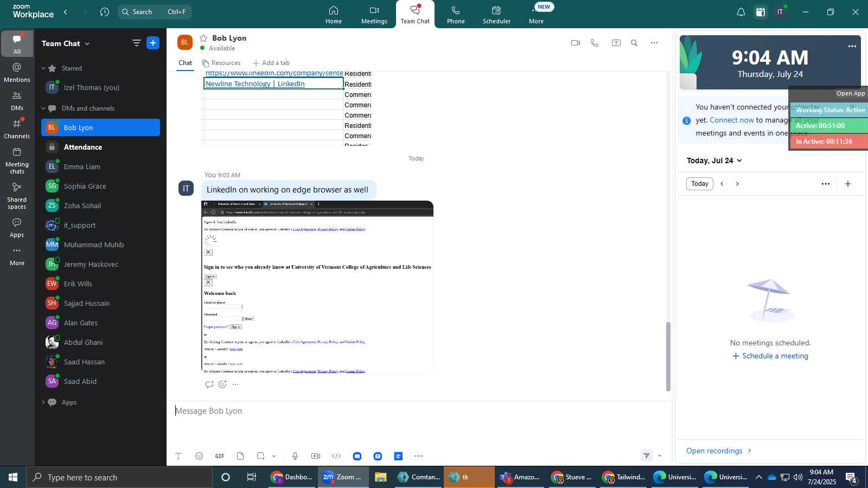Click the attach file icon

[240, 456]
